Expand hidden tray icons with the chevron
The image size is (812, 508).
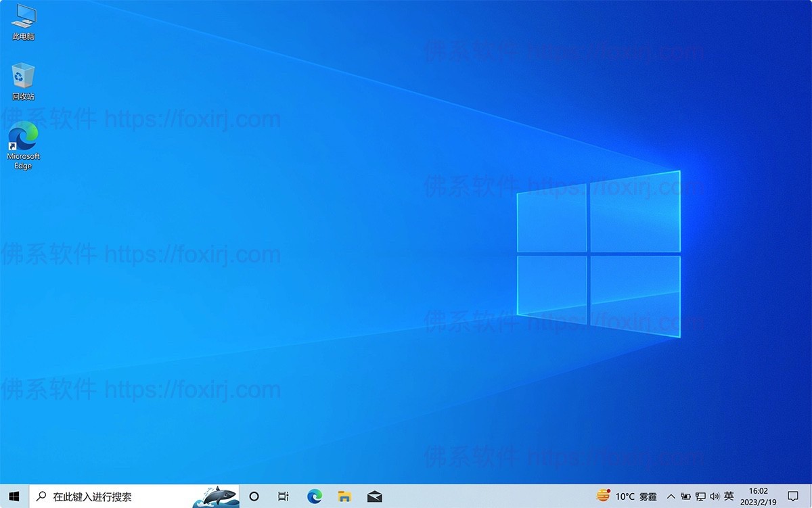tap(671, 496)
